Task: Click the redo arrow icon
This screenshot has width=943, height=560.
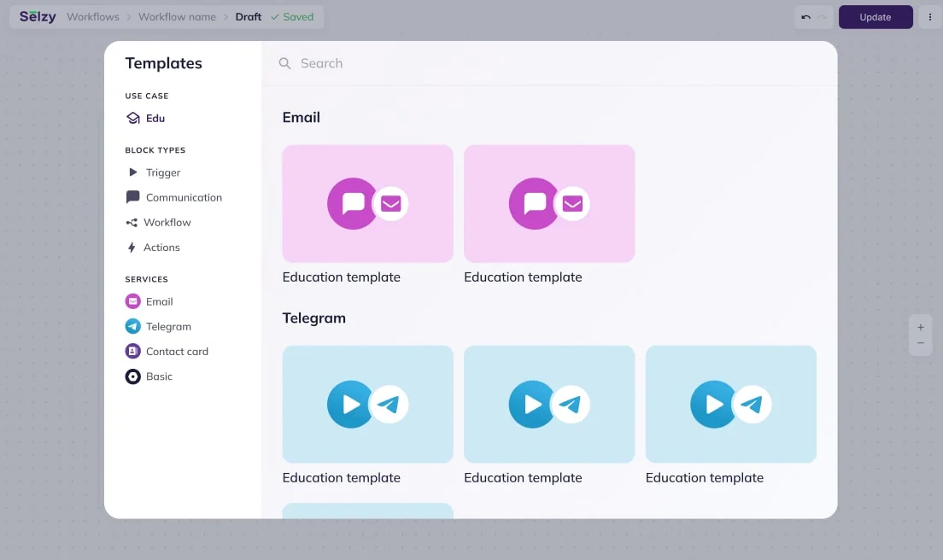Action: point(822,17)
